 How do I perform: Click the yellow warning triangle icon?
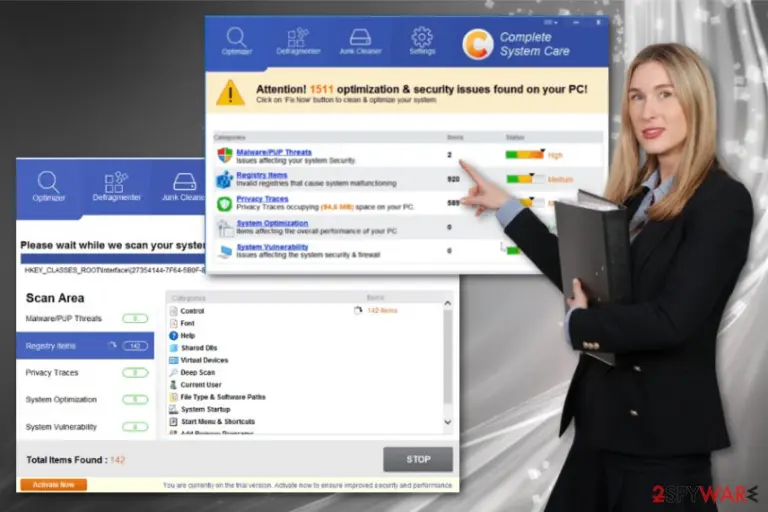coord(230,92)
